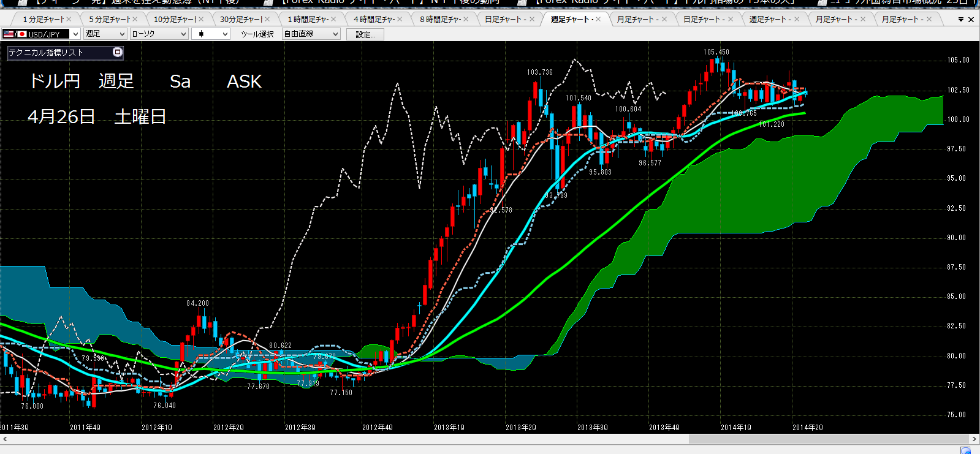Close the 4時間足チャート tab
Screen dimensions: 980x454
pos(400,20)
